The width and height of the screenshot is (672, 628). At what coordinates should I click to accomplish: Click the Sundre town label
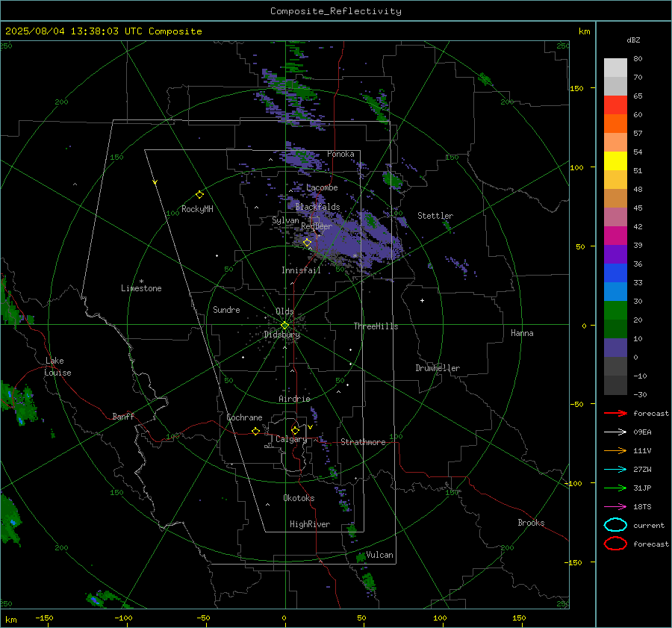(x=226, y=310)
